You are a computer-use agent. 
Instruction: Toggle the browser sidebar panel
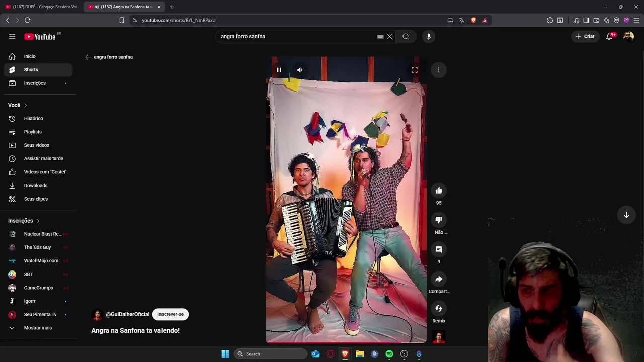coord(586,20)
